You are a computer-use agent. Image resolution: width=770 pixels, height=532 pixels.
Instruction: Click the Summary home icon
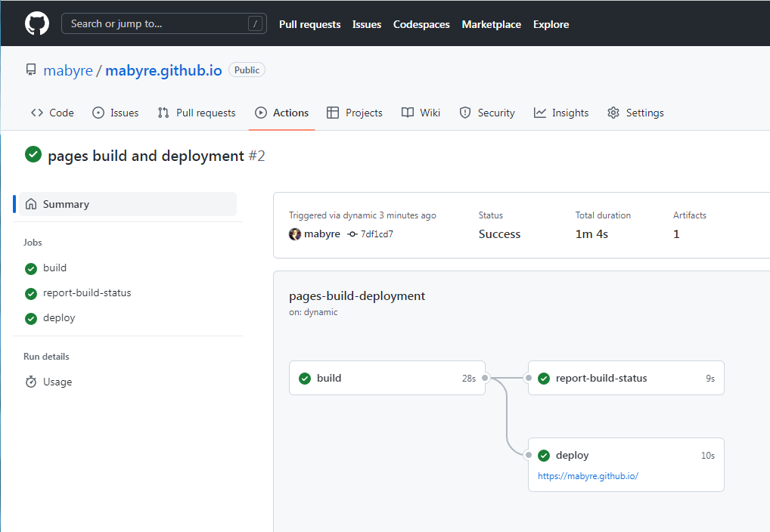(31, 204)
